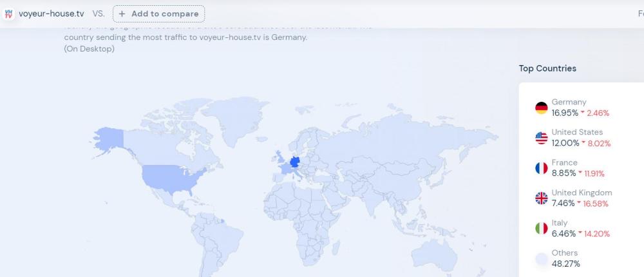Click the Others legend color circle
Viewport: 644px width, 277px height.
[x=541, y=258]
